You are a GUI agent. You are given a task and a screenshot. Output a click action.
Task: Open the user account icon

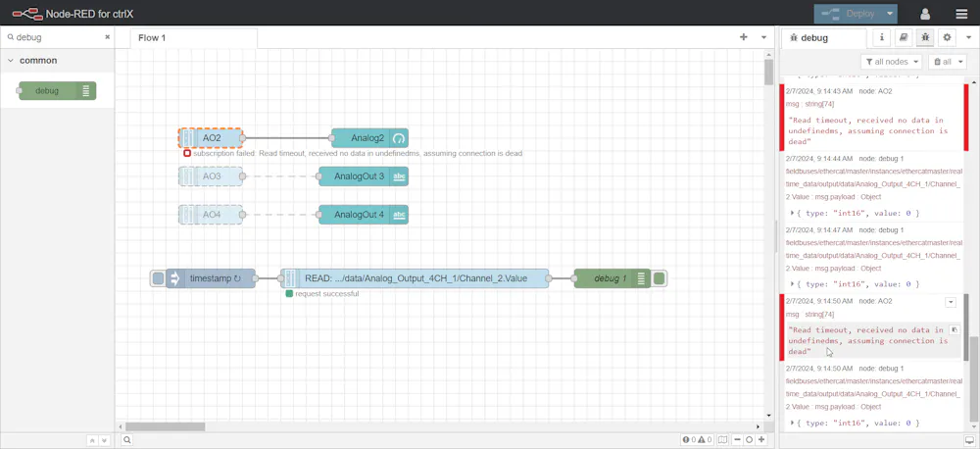pyautogui.click(x=926, y=14)
